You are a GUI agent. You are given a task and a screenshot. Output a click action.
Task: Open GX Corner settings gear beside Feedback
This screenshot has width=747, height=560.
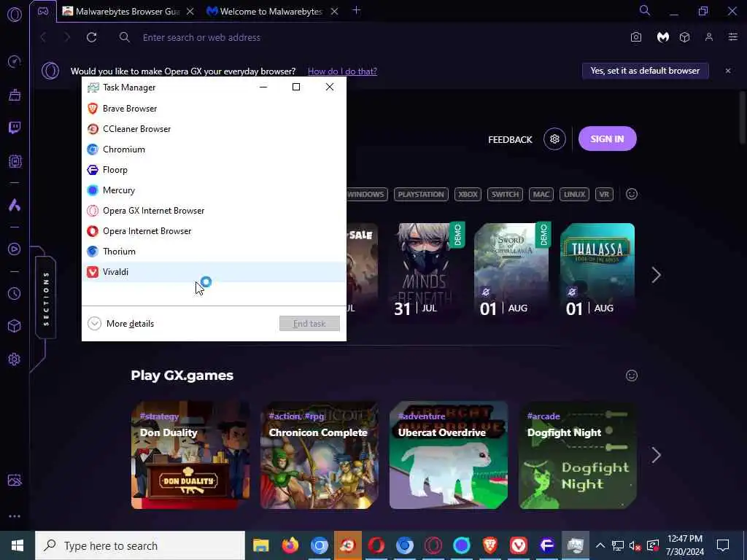coord(554,139)
